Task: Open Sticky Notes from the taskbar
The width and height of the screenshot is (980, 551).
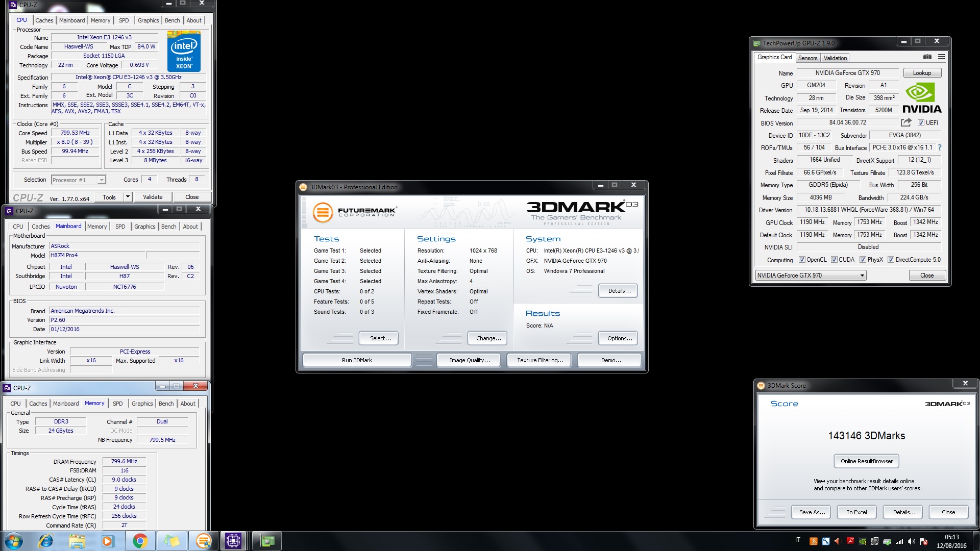Action: (x=171, y=541)
